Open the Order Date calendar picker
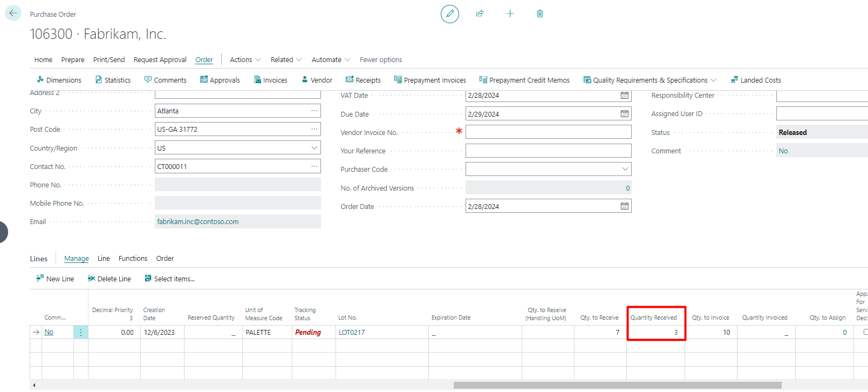 point(624,206)
